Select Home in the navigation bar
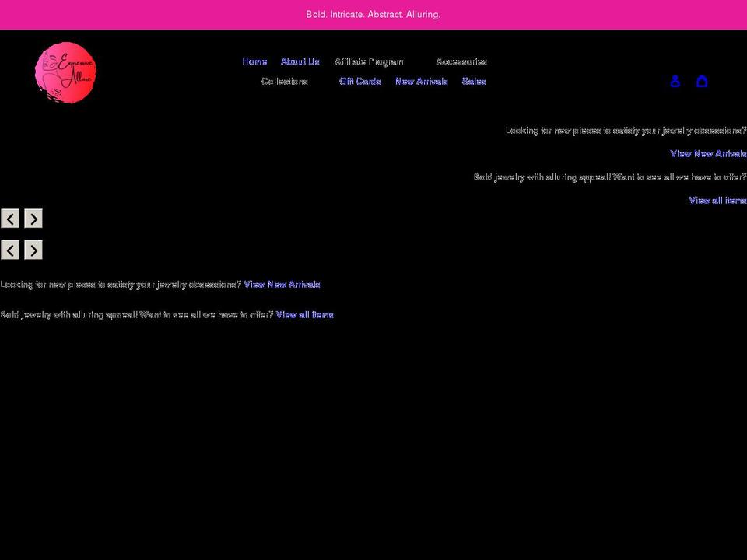Screen dimensions: 747x560 254,61
